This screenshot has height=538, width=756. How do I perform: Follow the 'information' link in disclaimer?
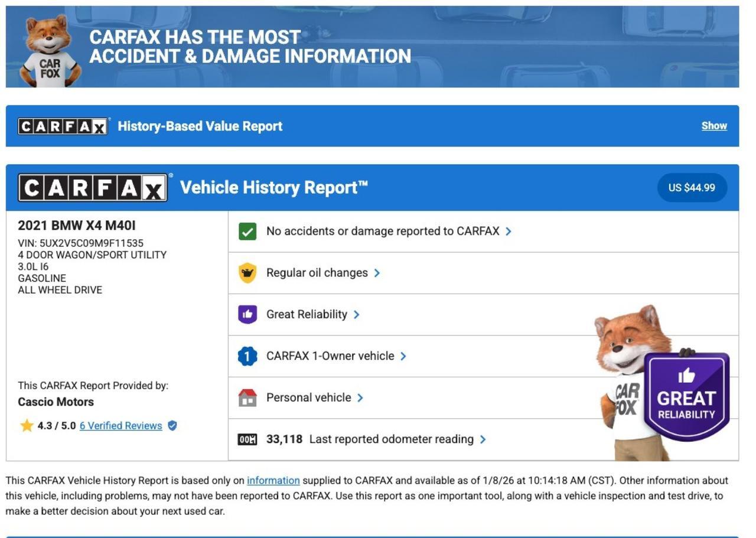pyautogui.click(x=273, y=481)
